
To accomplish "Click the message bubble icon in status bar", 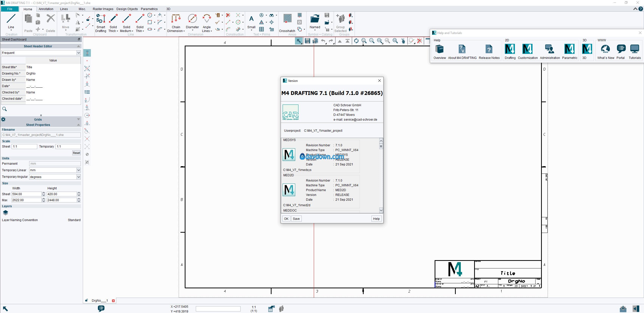I will (101, 308).
